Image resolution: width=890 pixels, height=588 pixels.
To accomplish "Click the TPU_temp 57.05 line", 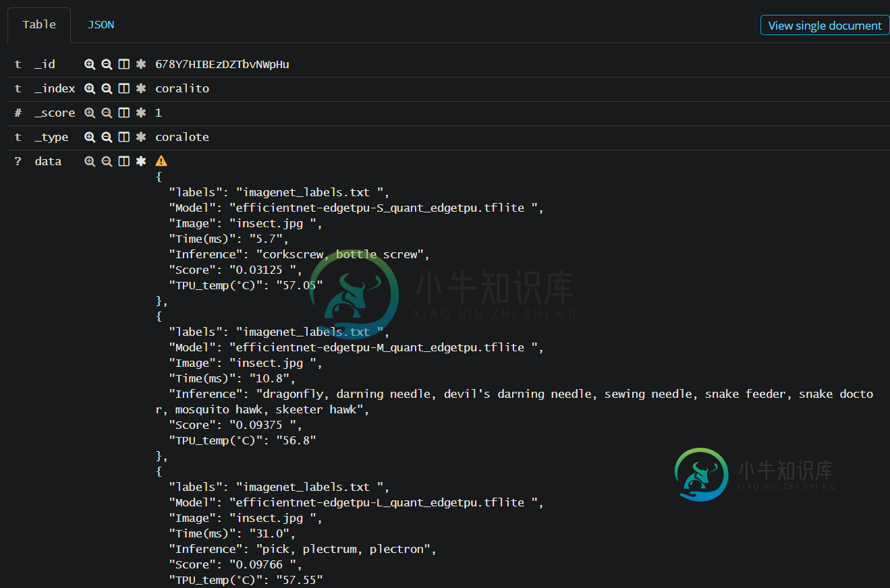I will pos(246,285).
